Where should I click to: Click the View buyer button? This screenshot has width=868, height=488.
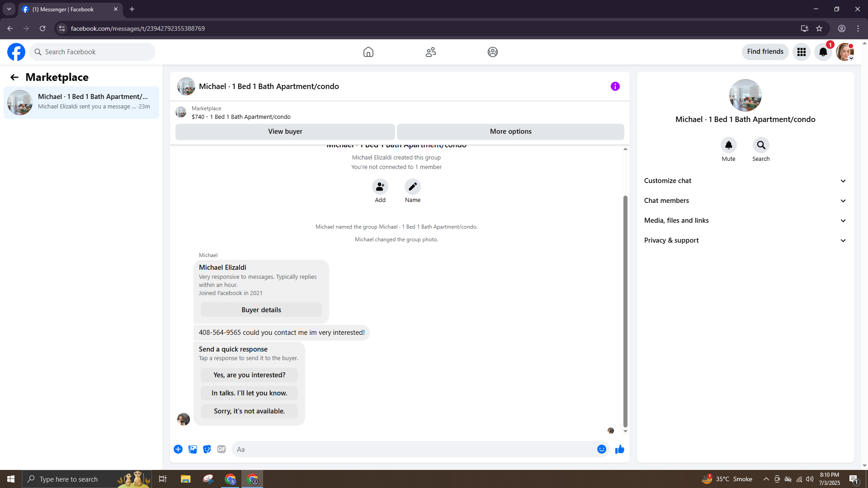click(x=285, y=131)
